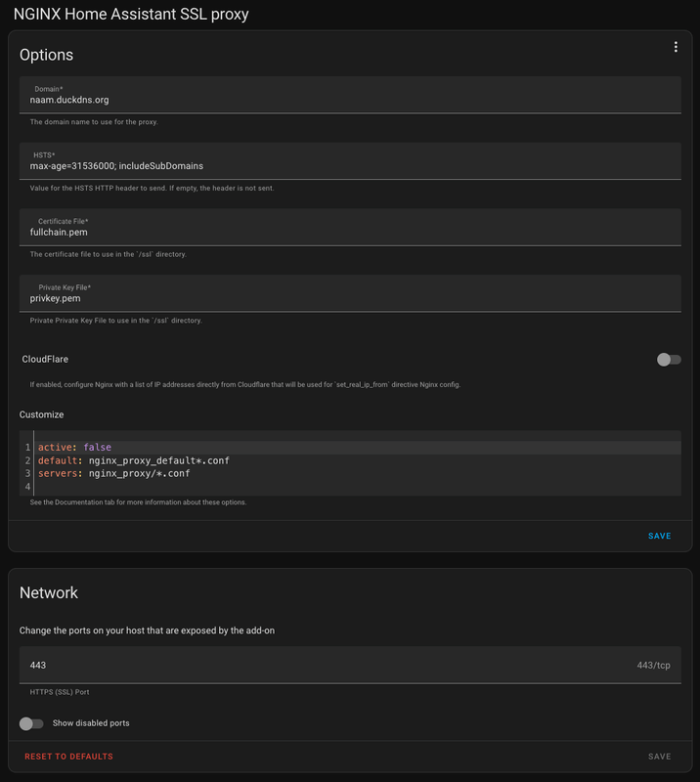The height and width of the screenshot is (782, 700).
Task: Open the Options card three-dot menu
Action: pyautogui.click(x=676, y=47)
